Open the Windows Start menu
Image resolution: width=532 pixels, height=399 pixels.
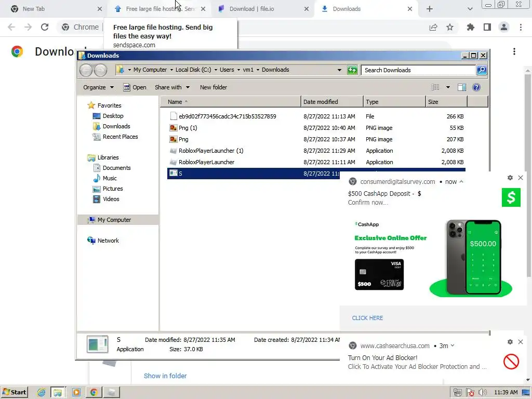[x=14, y=392]
